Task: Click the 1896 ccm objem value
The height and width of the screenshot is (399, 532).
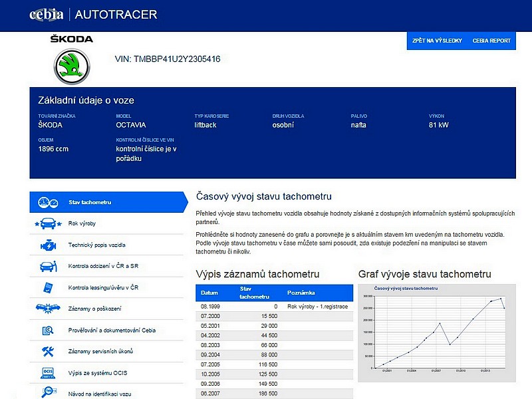Action: [53, 149]
